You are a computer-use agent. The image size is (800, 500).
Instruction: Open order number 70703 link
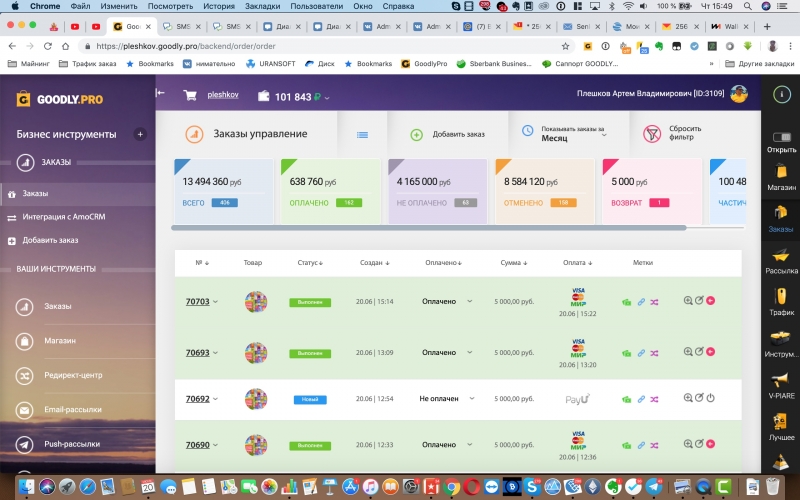click(197, 302)
